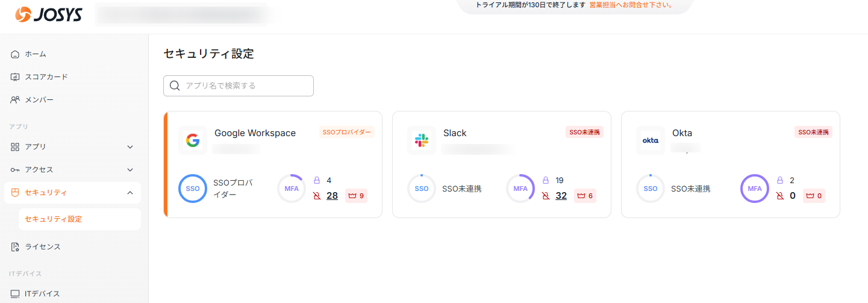Collapse the セキュリティ sidebar section
This screenshot has height=303, width=868.
click(130, 193)
